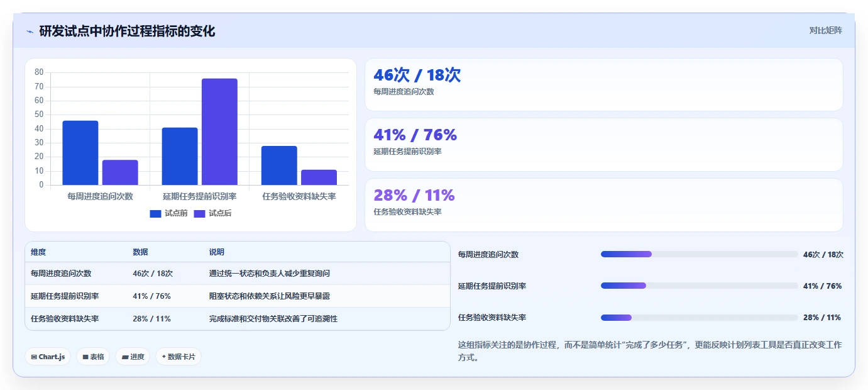Viewport: 868px width, 390px height.
Task: Click the progress bar for 任务验收资料缺失率
Action: tap(699, 317)
